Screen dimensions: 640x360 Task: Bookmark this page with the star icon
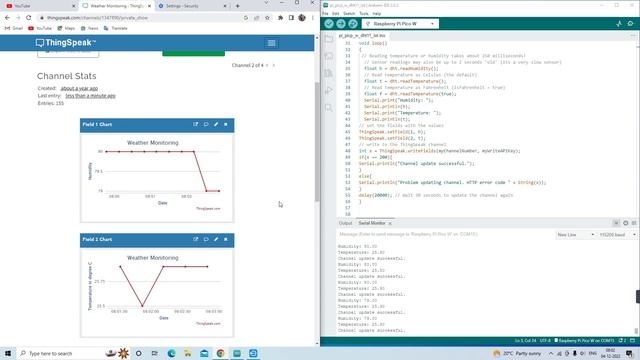(x=267, y=18)
